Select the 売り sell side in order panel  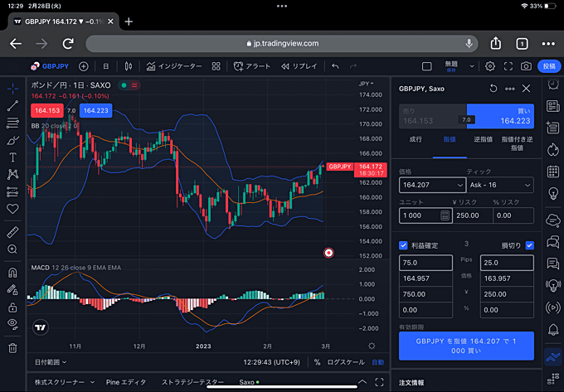click(x=433, y=116)
